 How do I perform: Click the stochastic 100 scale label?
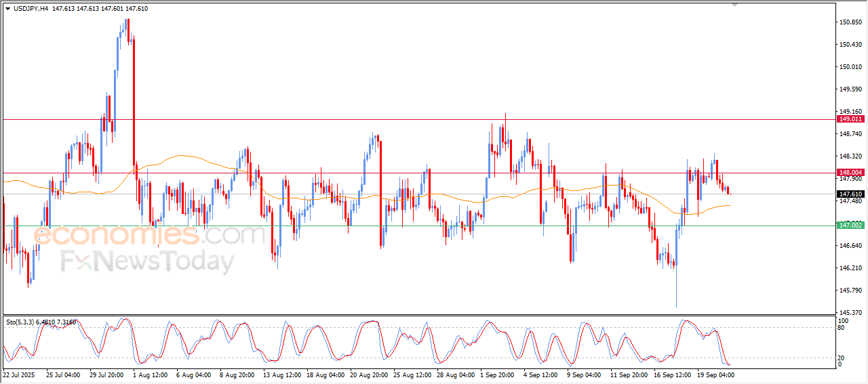[844, 320]
